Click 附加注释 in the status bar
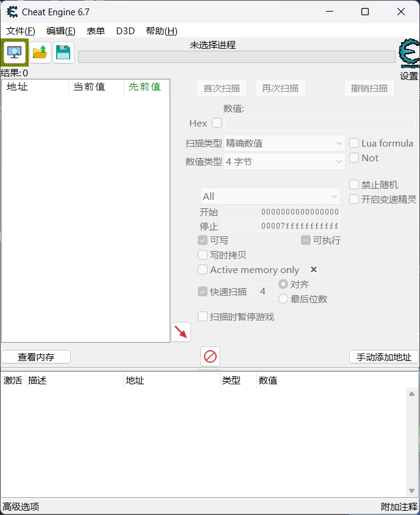This screenshot has height=515, width=420. [399, 506]
